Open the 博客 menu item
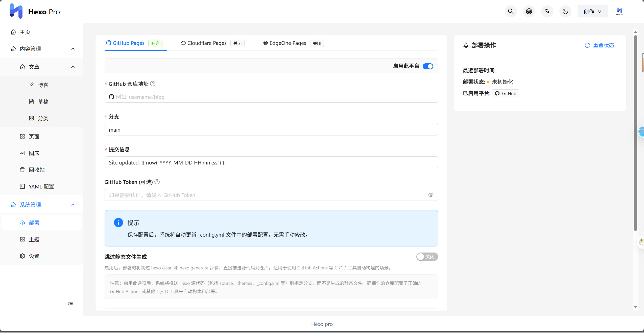644x333 pixels. [x=42, y=85]
